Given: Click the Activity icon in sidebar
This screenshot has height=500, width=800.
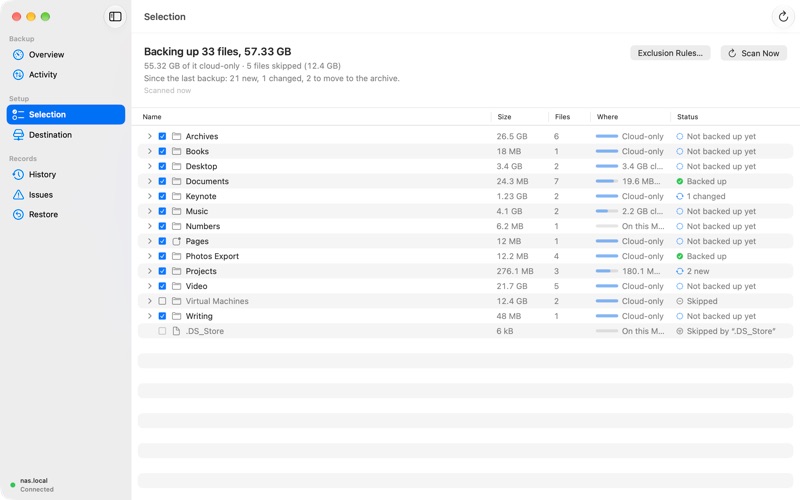Looking at the screenshot, I should pyautogui.click(x=18, y=74).
